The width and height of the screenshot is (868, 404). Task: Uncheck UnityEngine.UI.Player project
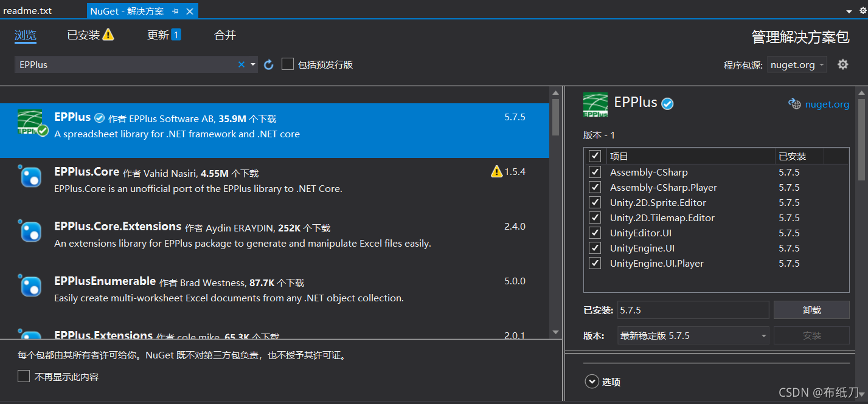coord(595,263)
